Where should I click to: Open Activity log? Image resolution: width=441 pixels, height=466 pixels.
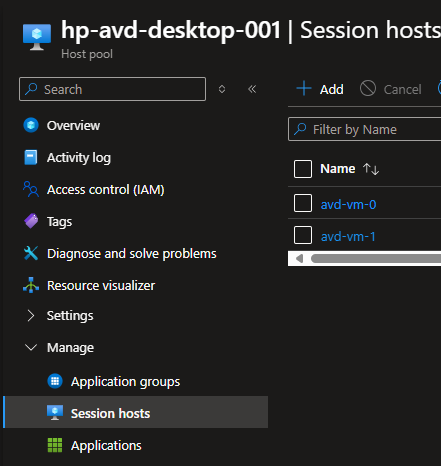coord(79,158)
